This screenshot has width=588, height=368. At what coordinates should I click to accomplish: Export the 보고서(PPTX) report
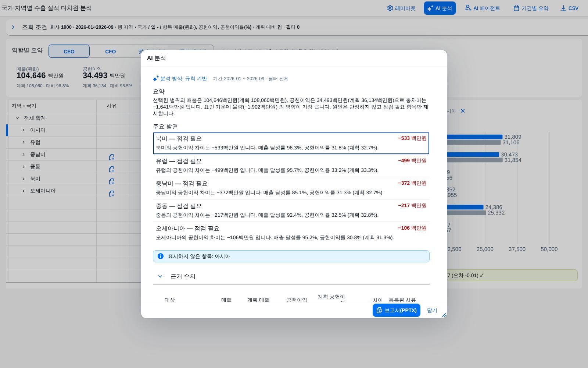tap(396, 310)
